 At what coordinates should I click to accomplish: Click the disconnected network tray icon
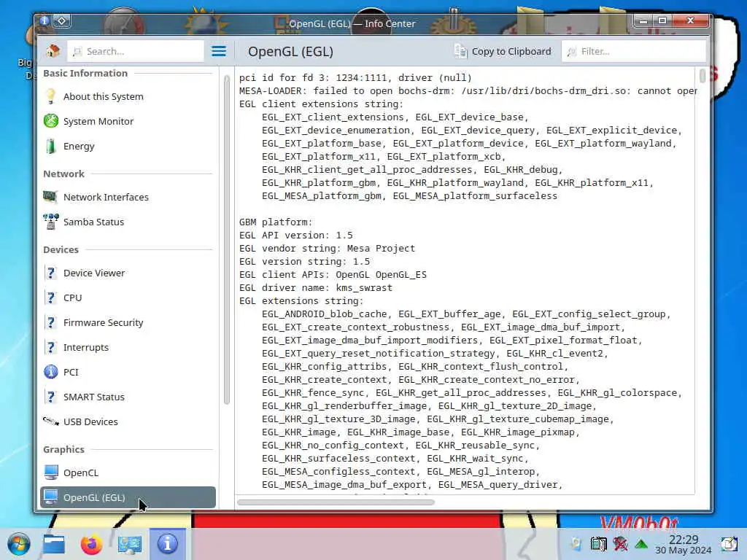pos(620,544)
